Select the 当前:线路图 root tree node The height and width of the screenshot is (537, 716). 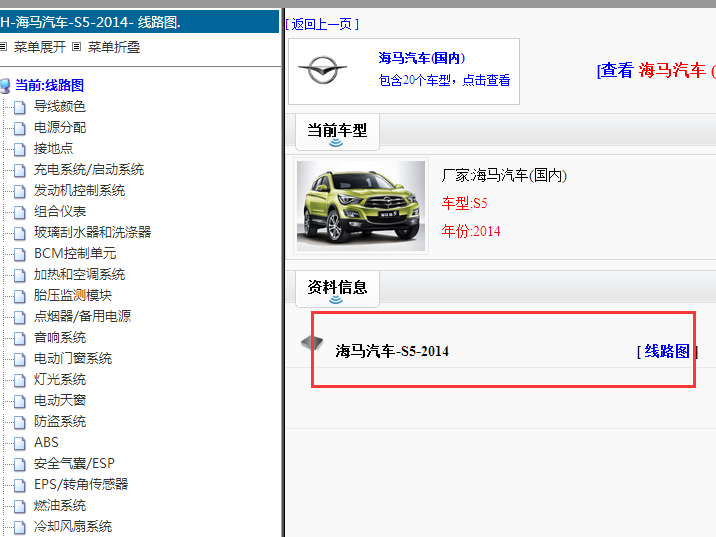pyautogui.click(x=49, y=85)
